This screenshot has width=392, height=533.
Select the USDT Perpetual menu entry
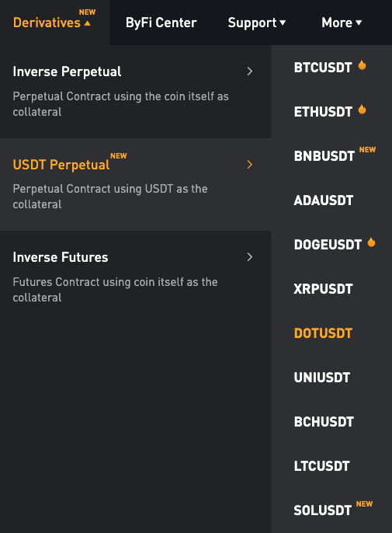point(135,184)
